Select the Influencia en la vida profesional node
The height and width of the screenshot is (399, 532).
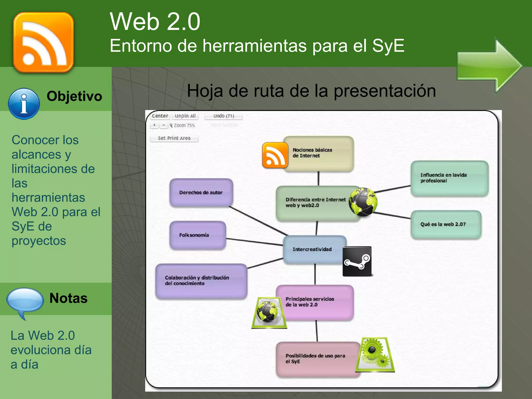(x=449, y=178)
